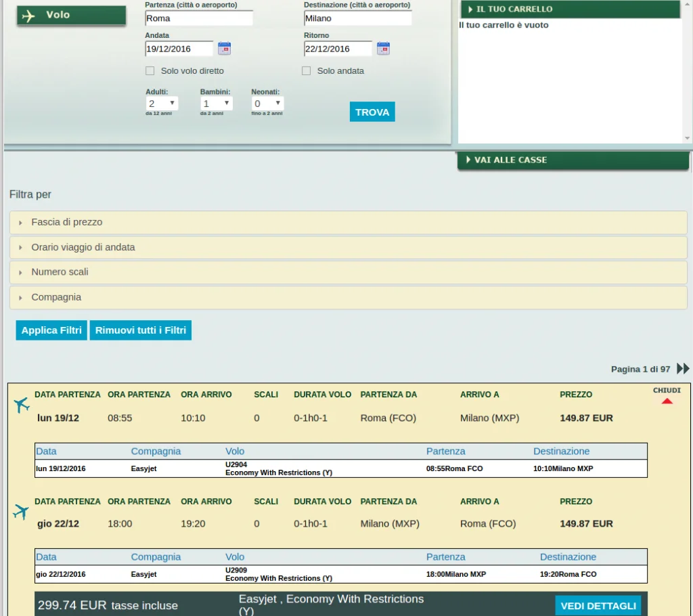Image resolution: width=693 pixels, height=616 pixels.
Task: Click Rimuovi tutti i Filtri button
Action: [141, 330]
